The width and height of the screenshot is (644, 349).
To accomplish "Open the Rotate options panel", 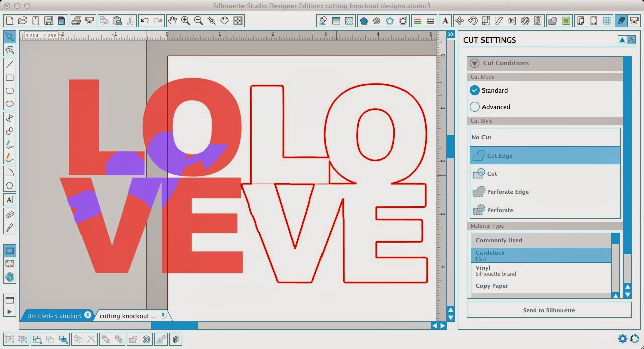I will [x=472, y=21].
